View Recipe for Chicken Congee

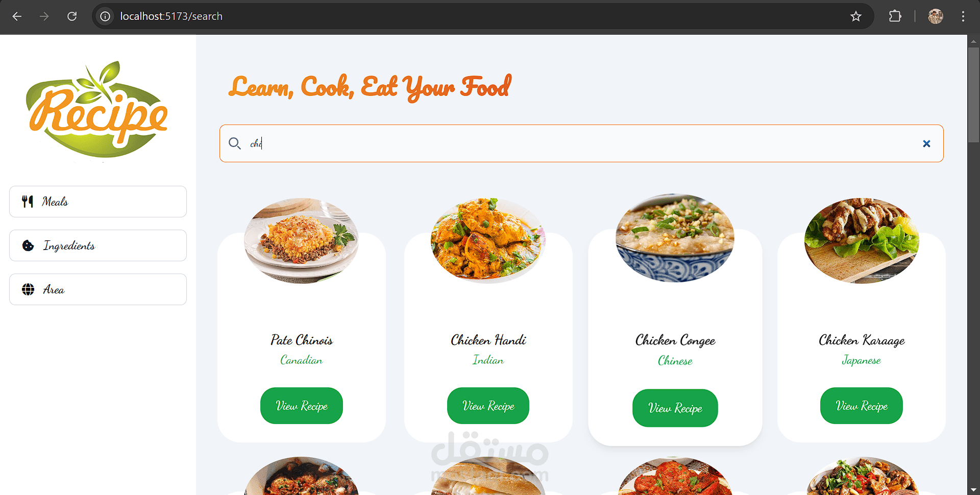tap(675, 408)
